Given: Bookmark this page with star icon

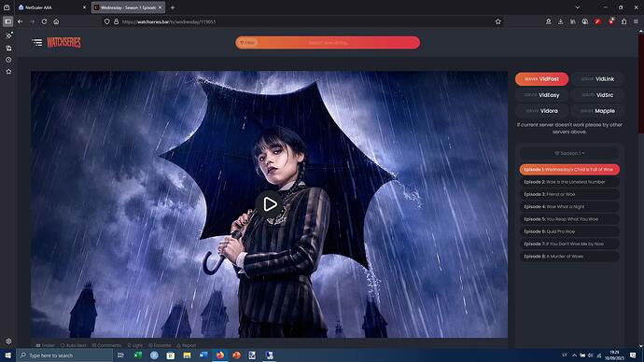Looking at the screenshot, I should coord(498,21).
